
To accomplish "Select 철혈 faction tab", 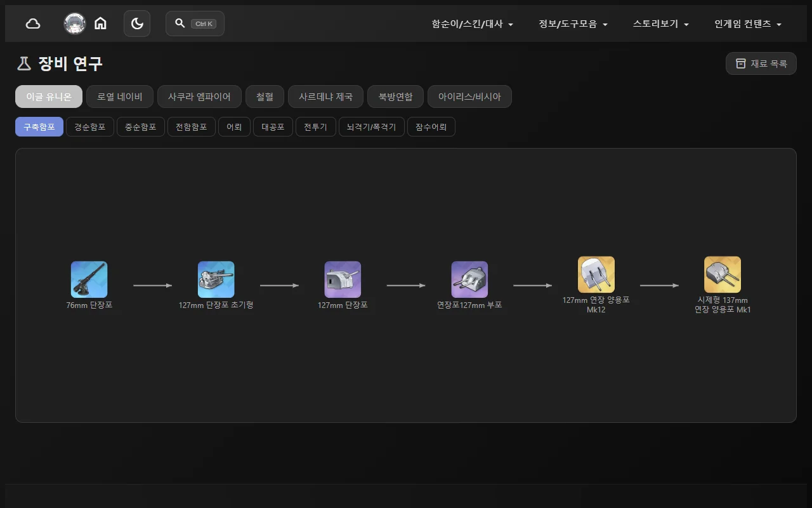I will point(265,97).
